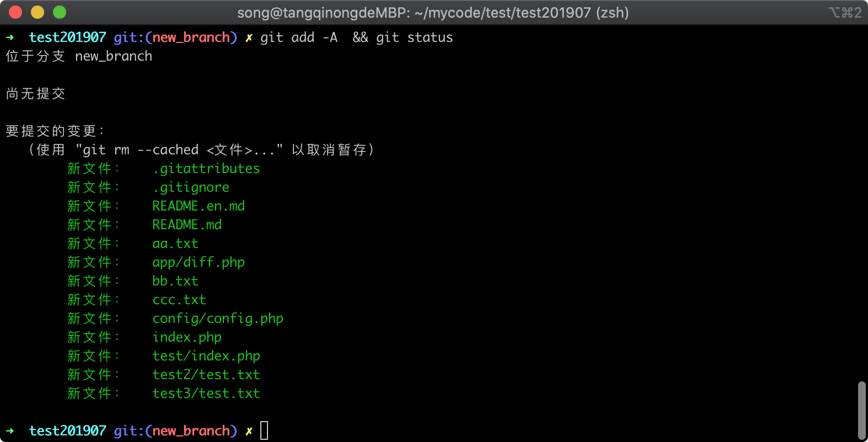Click the ccc.txt file name
This screenshot has width=868, height=442.
coord(179,300)
